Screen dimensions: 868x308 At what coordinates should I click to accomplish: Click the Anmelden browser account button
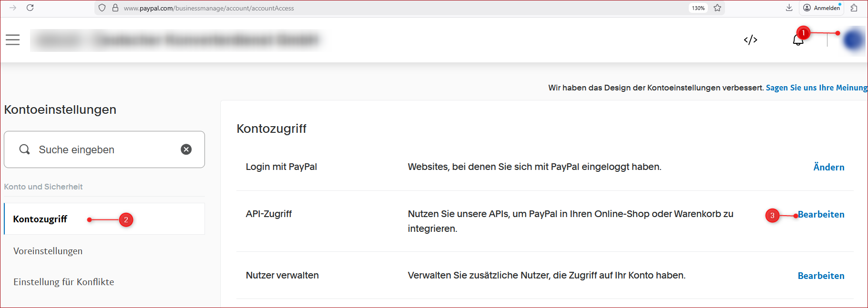822,8
